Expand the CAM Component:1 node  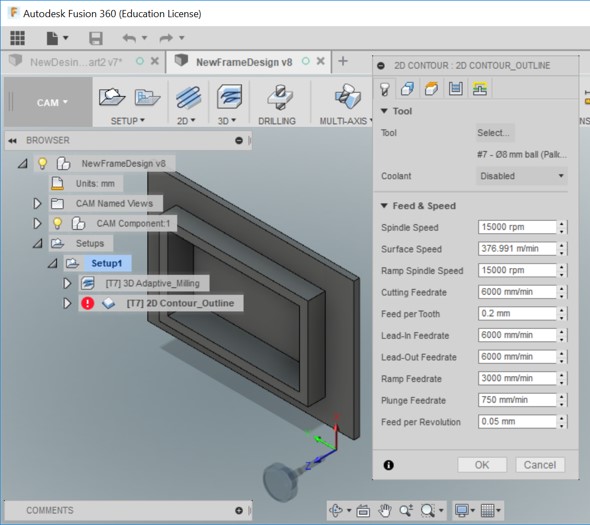pos(37,224)
